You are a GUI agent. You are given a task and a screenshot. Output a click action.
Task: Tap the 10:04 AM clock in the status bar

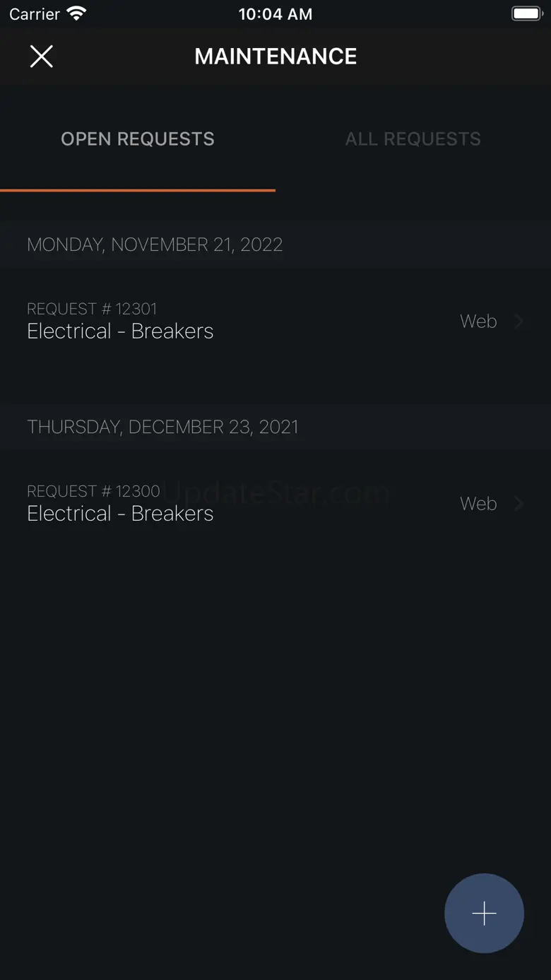tap(275, 14)
